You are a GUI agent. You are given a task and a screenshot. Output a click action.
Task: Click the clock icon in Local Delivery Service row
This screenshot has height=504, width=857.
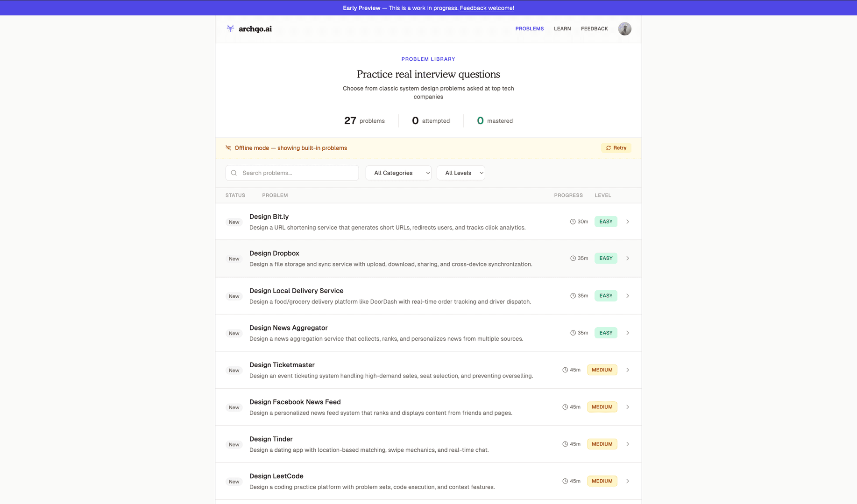pyautogui.click(x=573, y=296)
